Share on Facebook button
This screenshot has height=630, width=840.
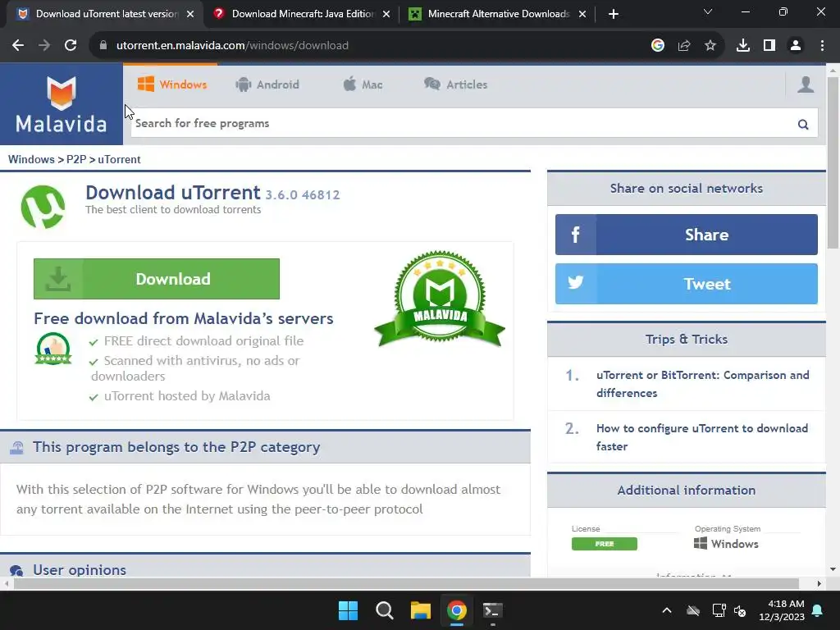coord(687,235)
